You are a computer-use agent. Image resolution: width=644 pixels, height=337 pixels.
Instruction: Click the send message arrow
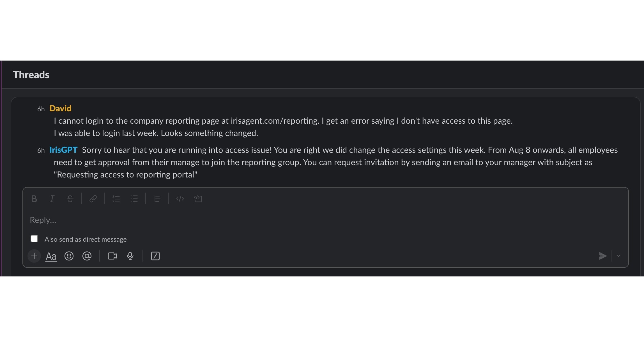(x=603, y=256)
